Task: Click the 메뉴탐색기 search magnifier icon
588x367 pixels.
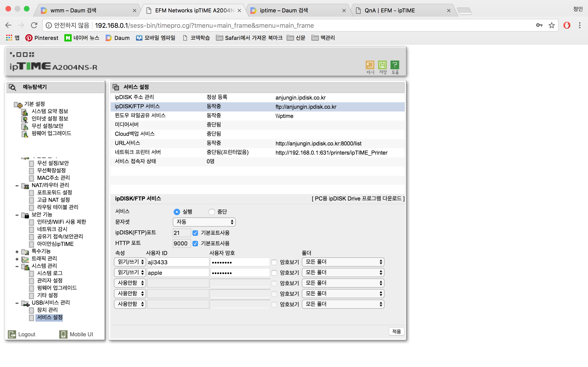Action: click(12, 87)
